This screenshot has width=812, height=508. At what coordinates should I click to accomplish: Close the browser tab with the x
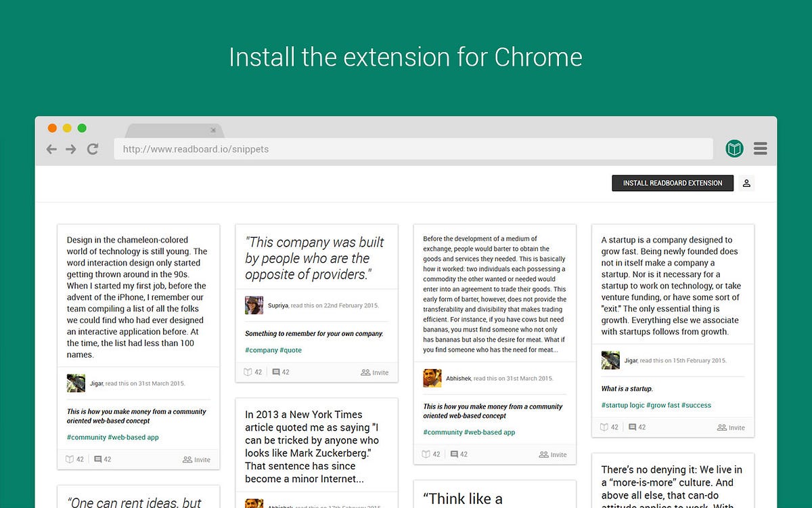(213, 130)
